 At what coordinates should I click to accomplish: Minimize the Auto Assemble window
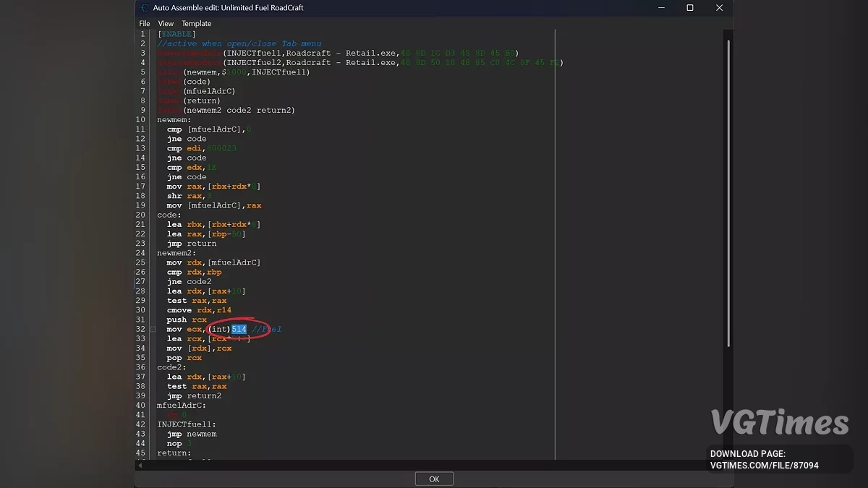(x=661, y=8)
